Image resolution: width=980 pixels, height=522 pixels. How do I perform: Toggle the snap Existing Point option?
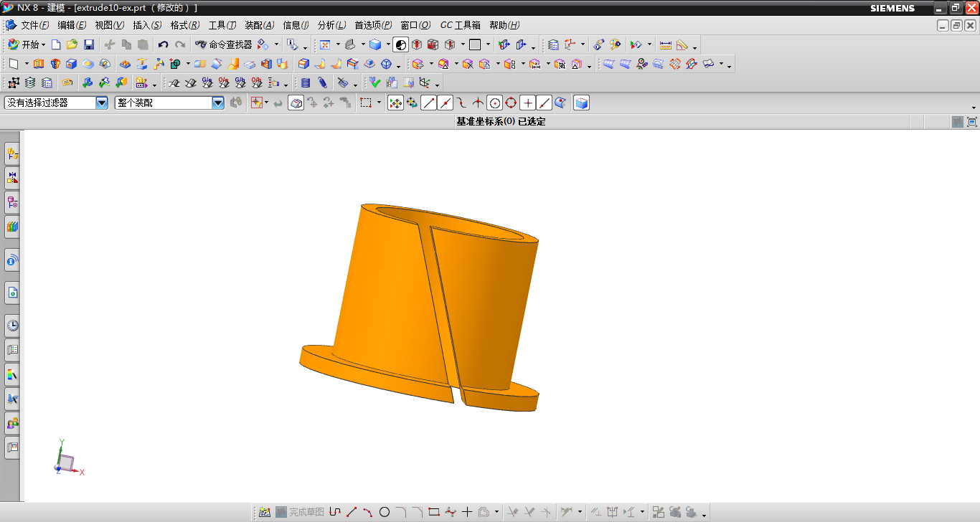pos(528,103)
